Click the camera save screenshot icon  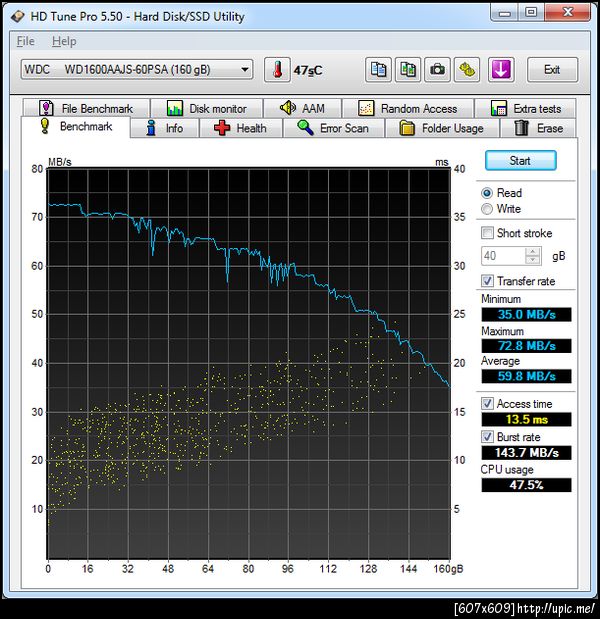pos(437,70)
